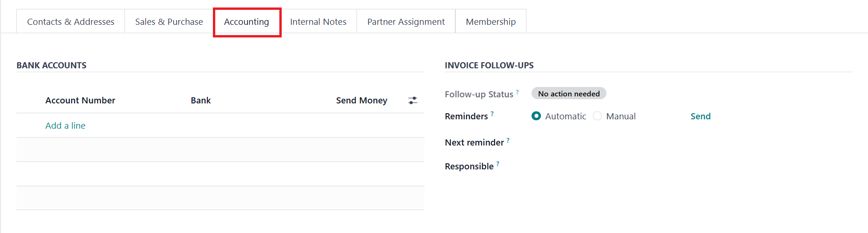Click Add a line link

tap(66, 125)
